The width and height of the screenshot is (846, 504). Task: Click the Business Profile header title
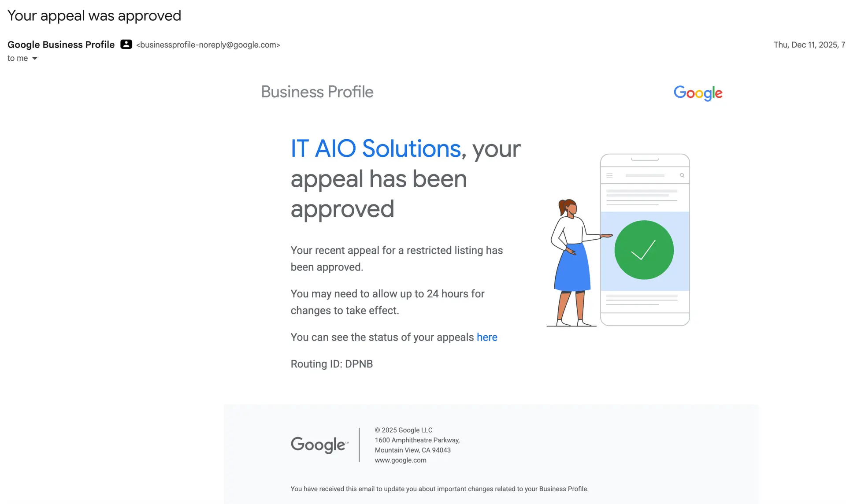point(317,92)
